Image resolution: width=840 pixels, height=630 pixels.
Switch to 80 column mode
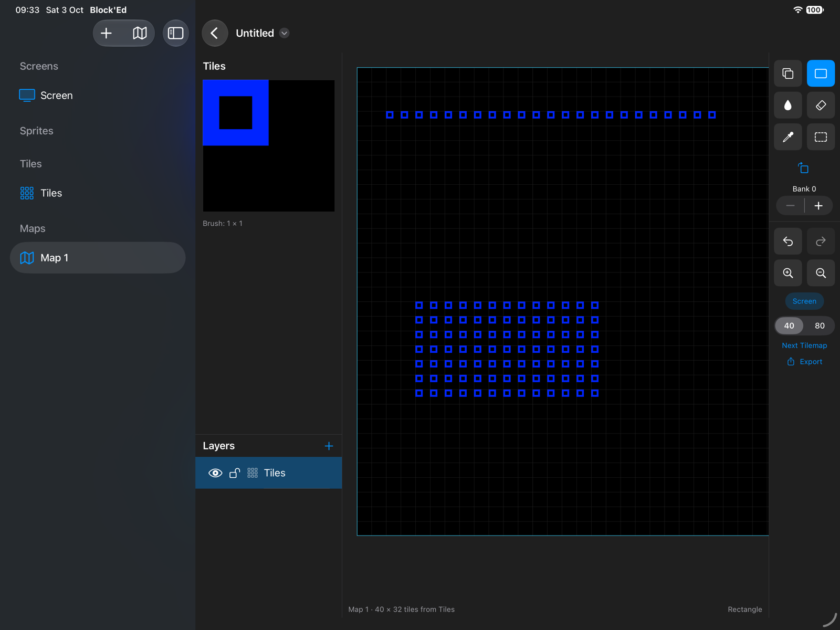click(820, 325)
